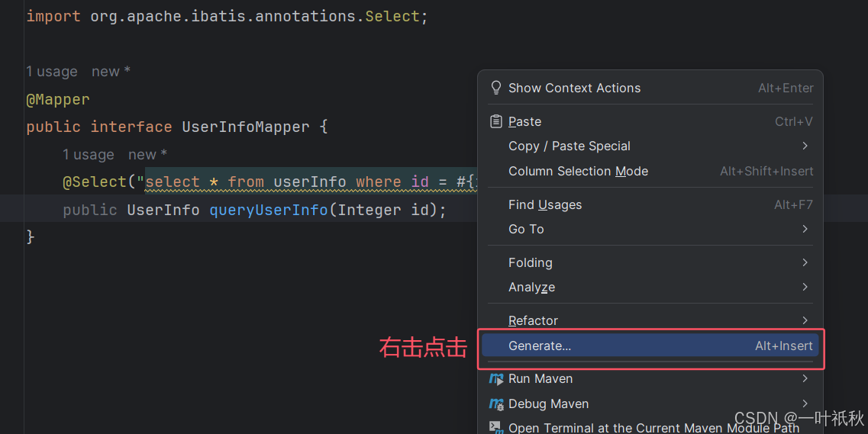Click the lightbulb icon for context actions
This screenshot has height=434, width=868.
pos(496,88)
